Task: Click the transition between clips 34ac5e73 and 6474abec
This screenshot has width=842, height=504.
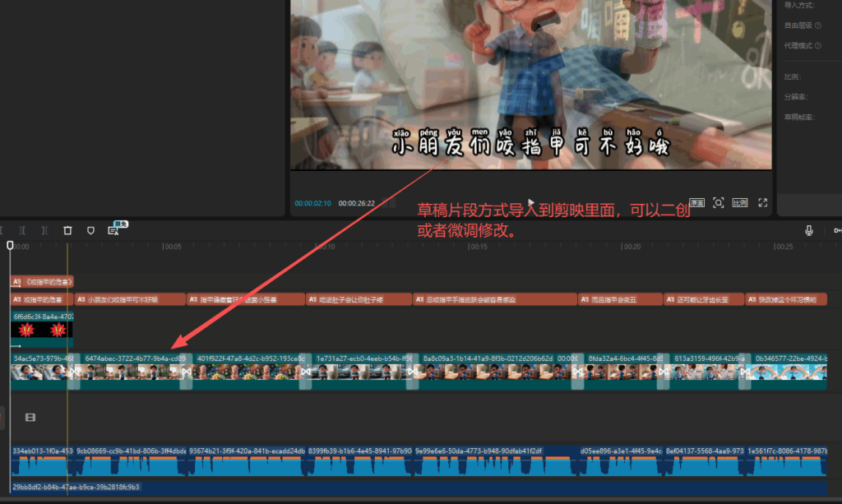Action: pos(74,373)
